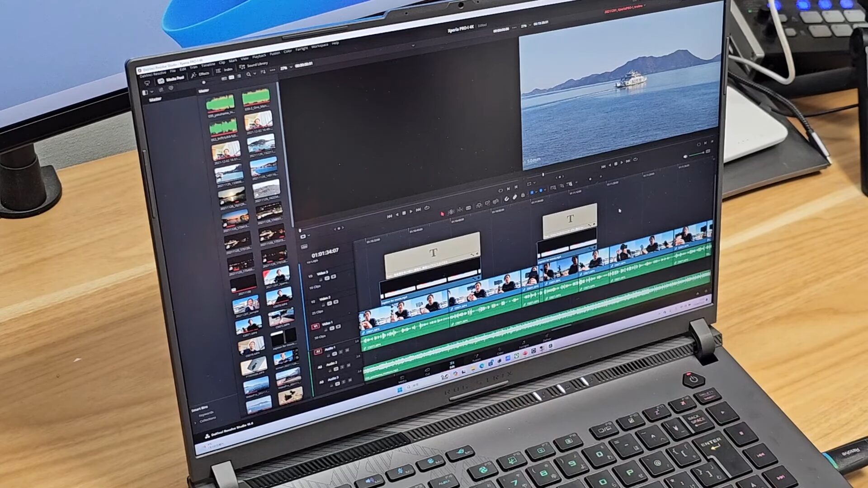The width and height of the screenshot is (868, 488).
Task: Open the Timeline menu
Action: (x=208, y=65)
